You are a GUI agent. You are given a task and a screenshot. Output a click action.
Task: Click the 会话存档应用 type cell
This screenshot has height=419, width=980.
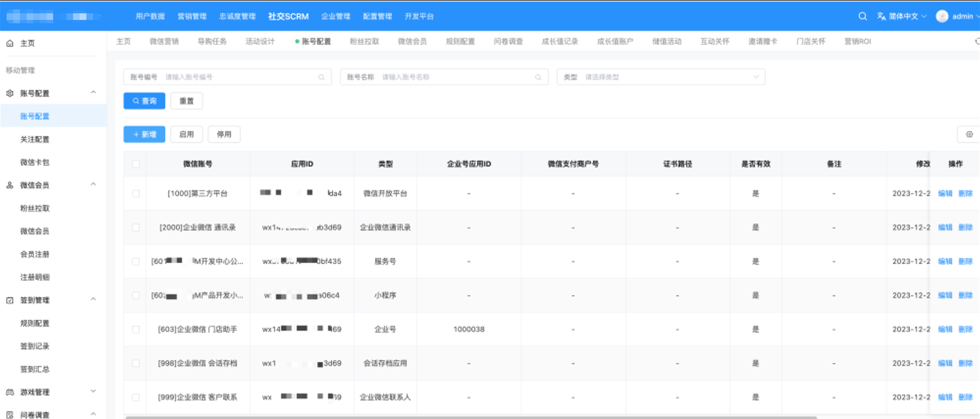[x=385, y=363]
